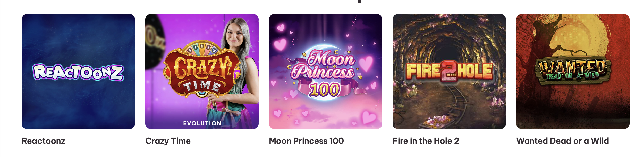
Task: Click the Fire 2 Hole logo
Action: tap(450, 72)
